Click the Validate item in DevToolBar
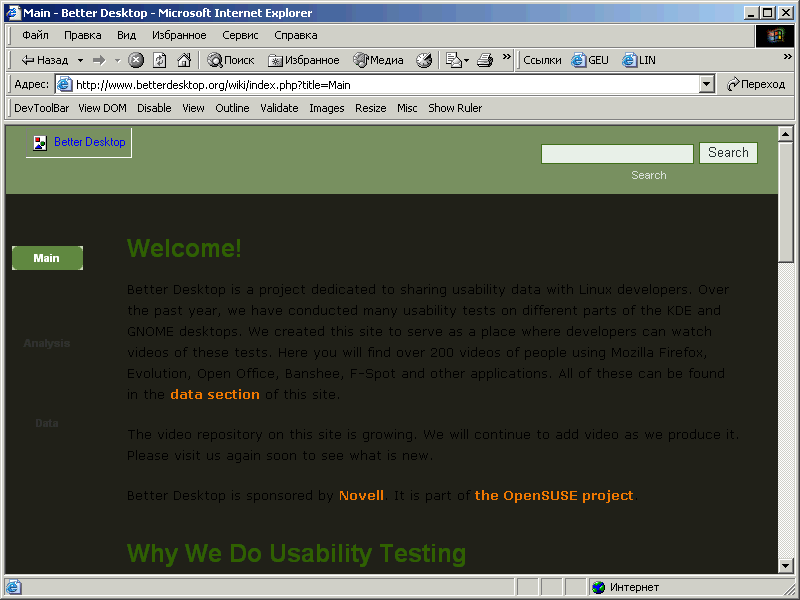Image resolution: width=800 pixels, height=600 pixels. 279,108
